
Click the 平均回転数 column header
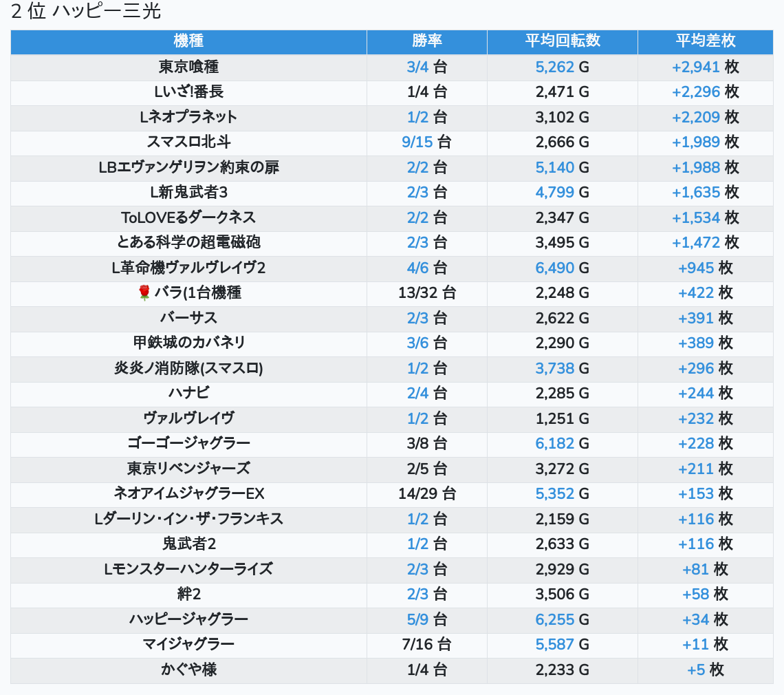point(562,41)
